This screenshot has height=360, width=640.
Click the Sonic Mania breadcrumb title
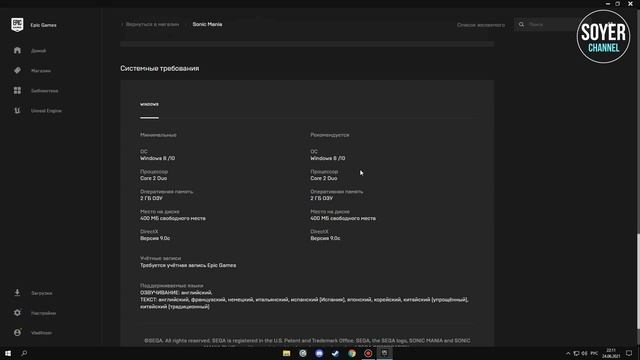click(207, 24)
